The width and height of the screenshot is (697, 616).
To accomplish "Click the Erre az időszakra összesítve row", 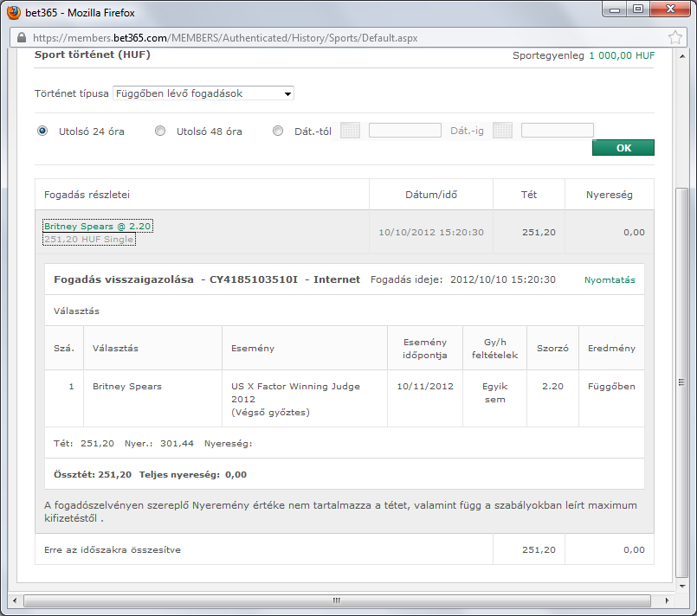I will 345,549.
